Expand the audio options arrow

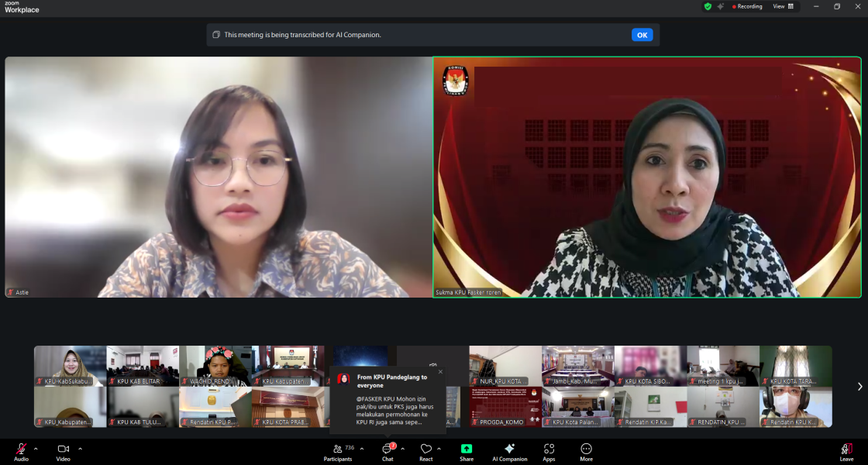pos(36,449)
